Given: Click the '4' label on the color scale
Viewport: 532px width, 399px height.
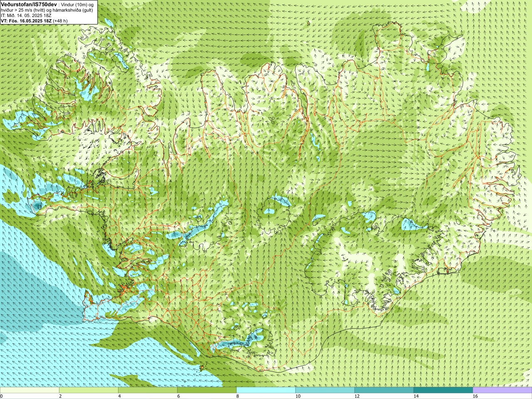Looking at the screenshot, I should (x=119, y=396).
